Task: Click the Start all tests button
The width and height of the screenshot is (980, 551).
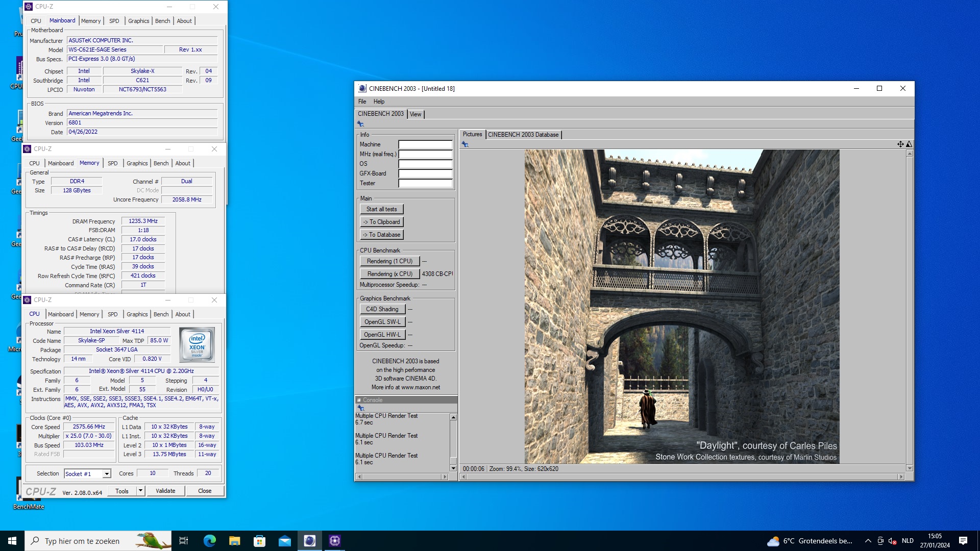Action: coord(381,209)
